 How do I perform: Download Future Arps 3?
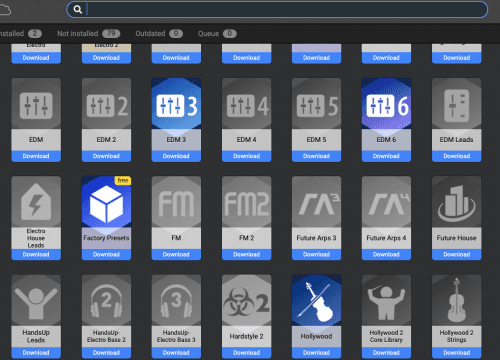pyautogui.click(x=317, y=254)
